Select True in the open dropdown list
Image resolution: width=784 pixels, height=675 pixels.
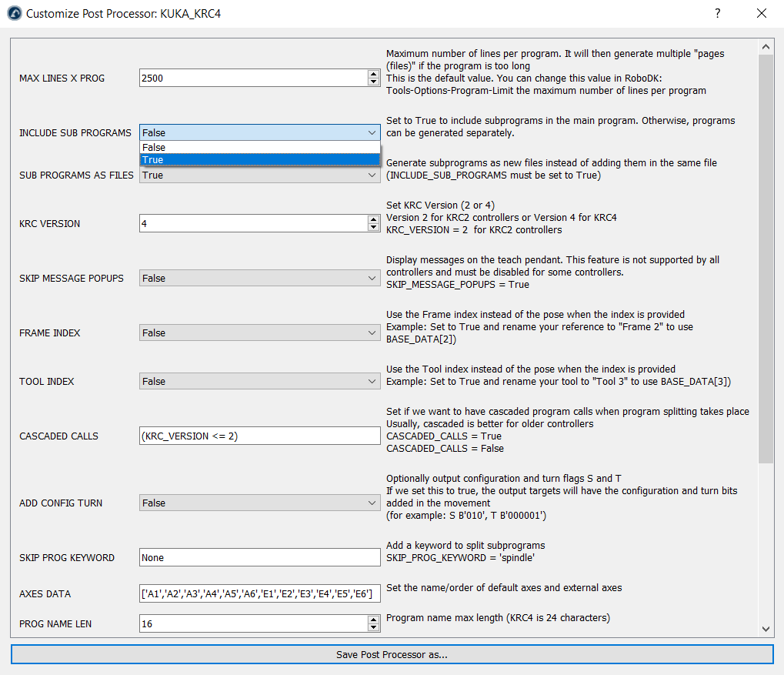tap(259, 160)
